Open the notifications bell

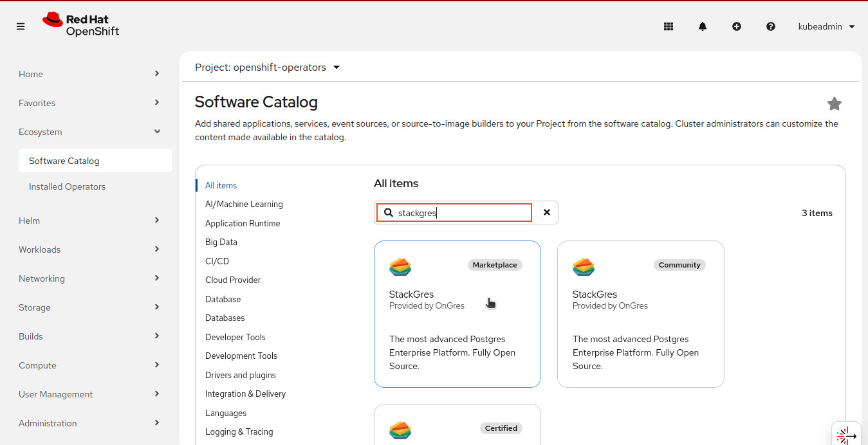coord(703,26)
